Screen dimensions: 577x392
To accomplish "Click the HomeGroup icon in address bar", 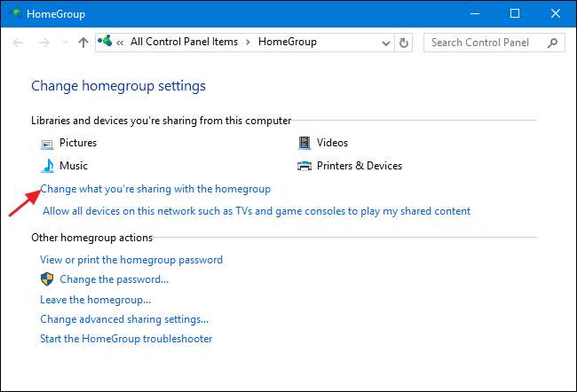I will (x=107, y=42).
